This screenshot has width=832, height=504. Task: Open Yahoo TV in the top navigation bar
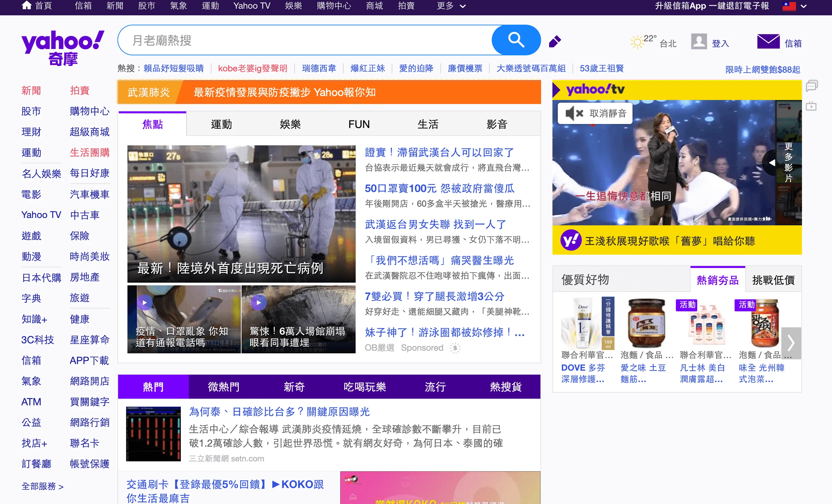point(252,6)
